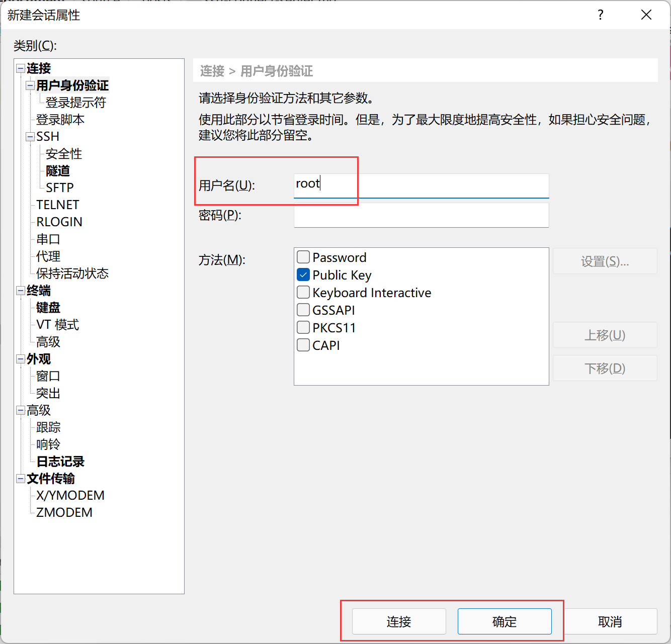Collapse the 连接 tree node
671x644 pixels.
pos(21,68)
